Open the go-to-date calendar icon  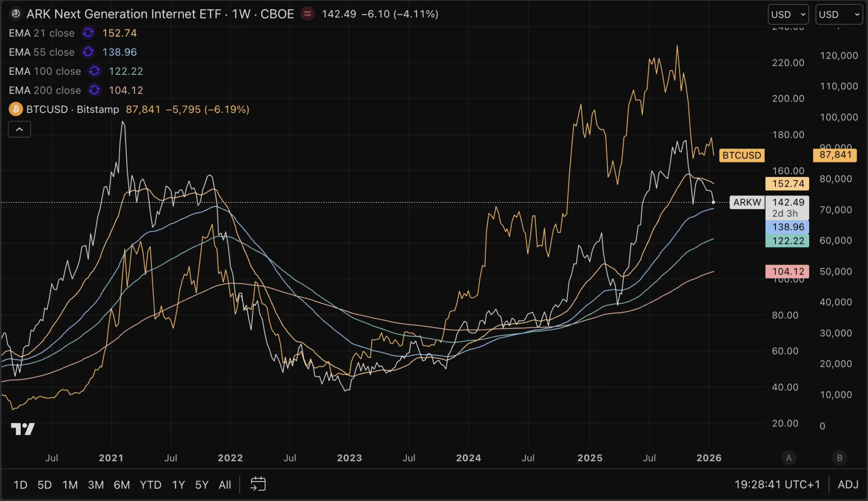(x=258, y=484)
